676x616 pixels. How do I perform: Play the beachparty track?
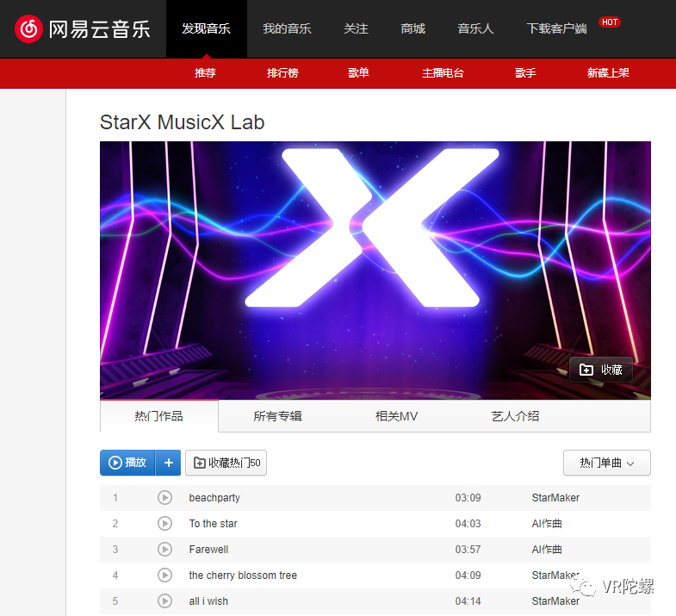tap(164, 497)
